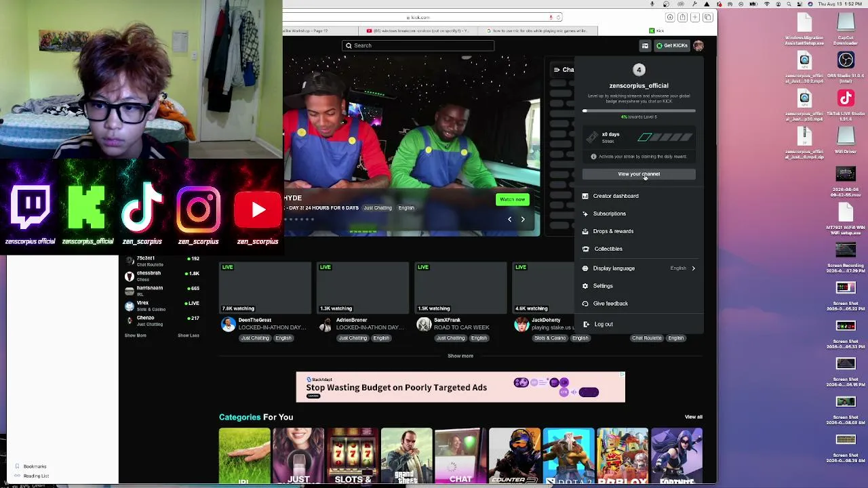Viewport: 868px width, 488px height.
Task: Click the View your channel button
Action: click(639, 174)
